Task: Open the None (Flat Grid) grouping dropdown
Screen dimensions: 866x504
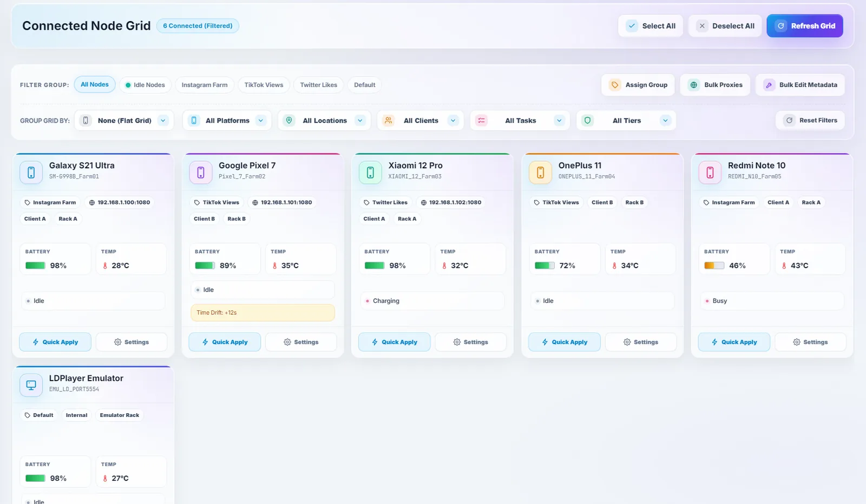Action: pyautogui.click(x=124, y=121)
